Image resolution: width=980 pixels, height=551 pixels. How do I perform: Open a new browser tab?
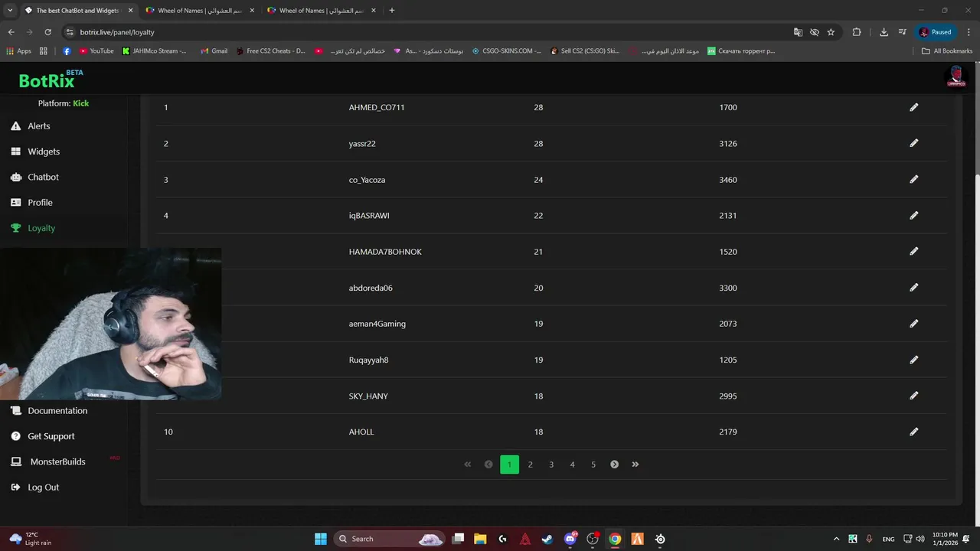tap(392, 11)
